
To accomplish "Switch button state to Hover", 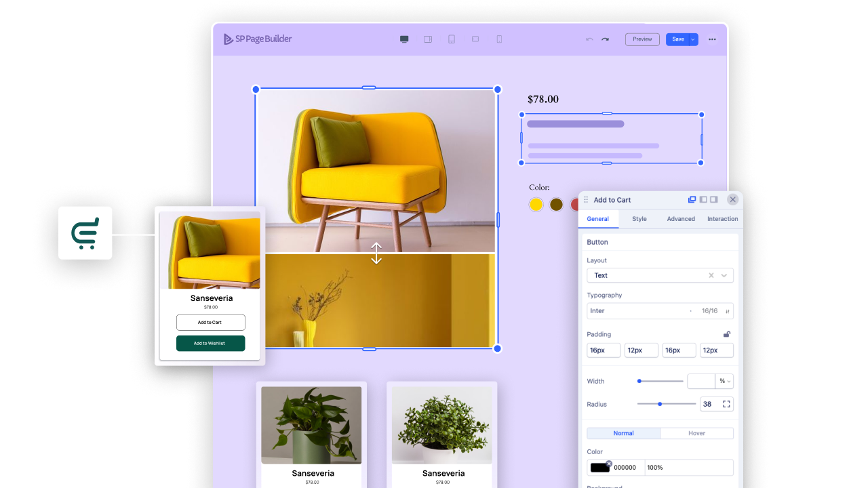I will (696, 433).
